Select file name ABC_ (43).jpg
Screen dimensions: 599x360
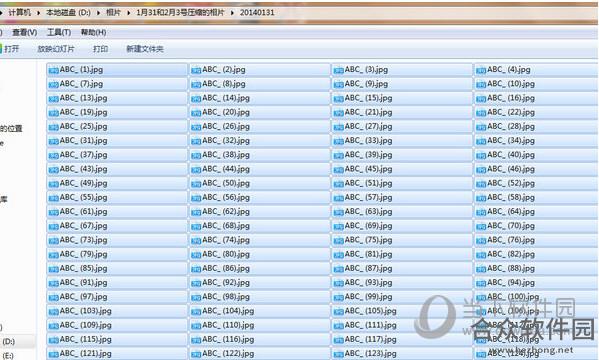(84, 169)
